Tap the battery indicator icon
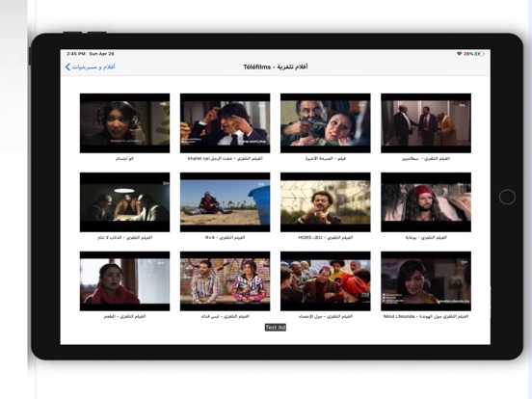Viewport: 532px width, 399px height. tap(479, 54)
